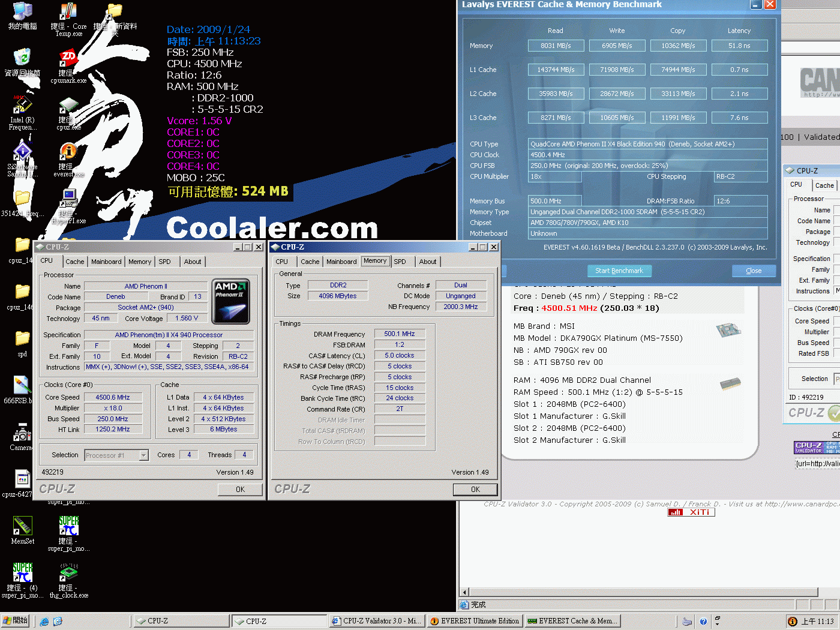Switch to CPU tab in Memory CPU-Z window
The image size is (840, 630).
[282, 262]
